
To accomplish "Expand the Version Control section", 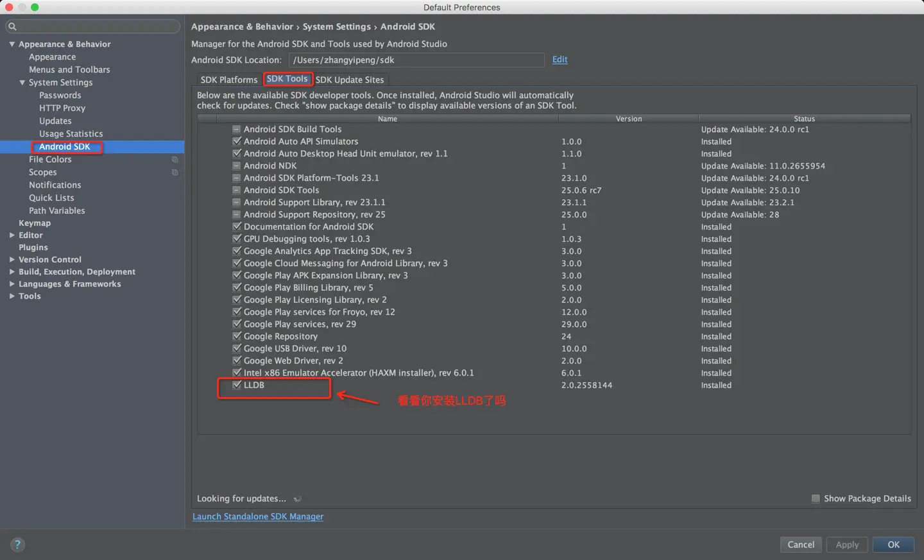I will pos(12,260).
